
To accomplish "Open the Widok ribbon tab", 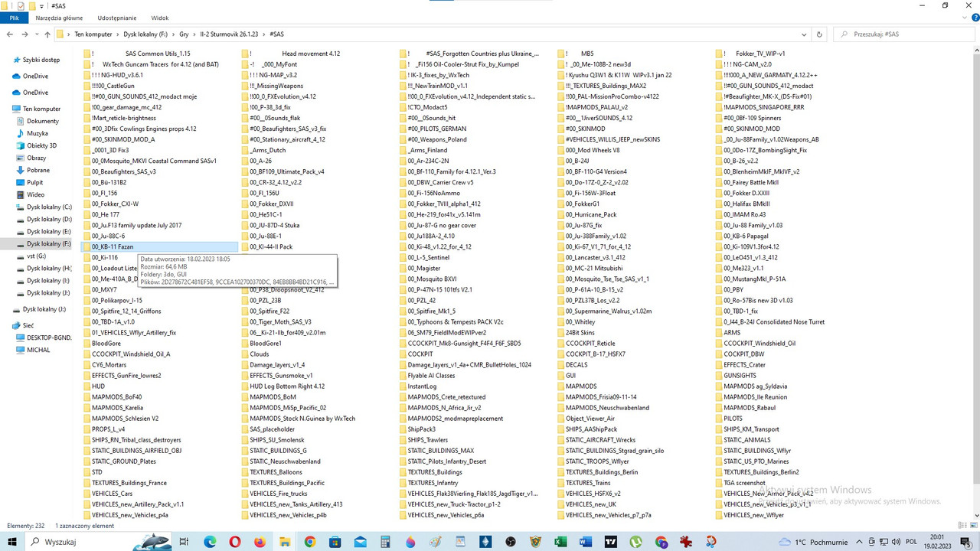I will (x=160, y=17).
